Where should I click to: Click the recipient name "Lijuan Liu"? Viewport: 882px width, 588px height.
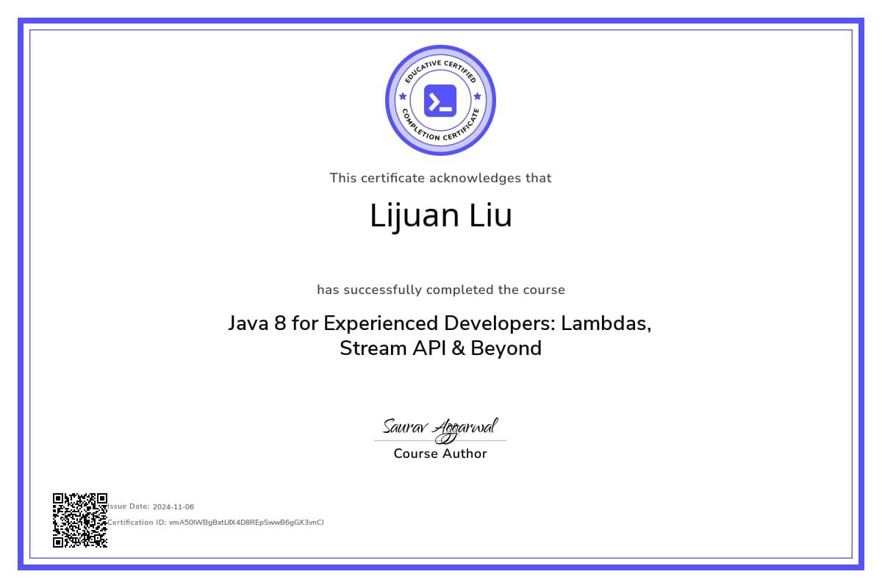[x=441, y=215]
